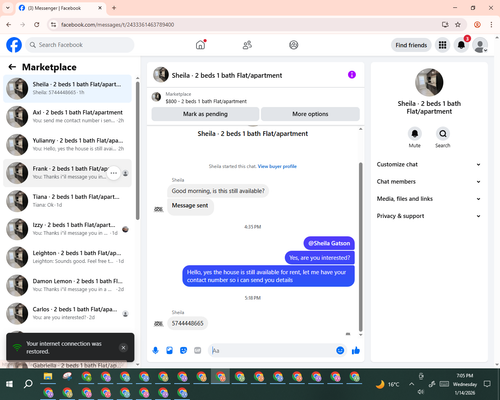Open Tiana conversation in chat list

point(67,201)
